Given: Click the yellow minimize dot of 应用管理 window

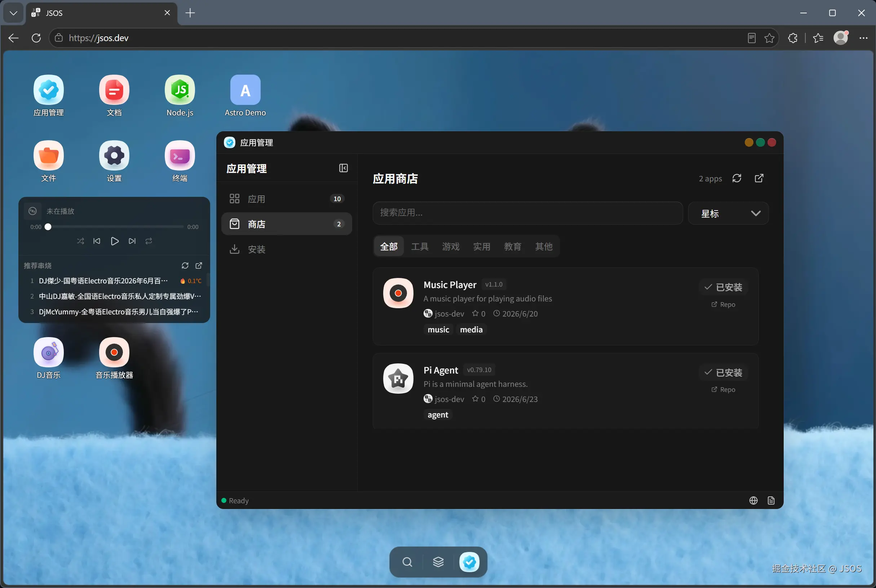Looking at the screenshot, I should click(x=748, y=142).
